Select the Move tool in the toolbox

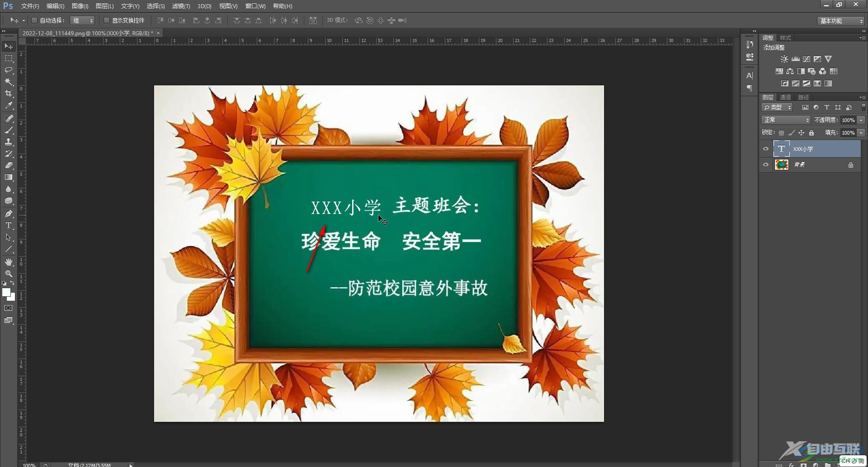pyautogui.click(x=9, y=47)
